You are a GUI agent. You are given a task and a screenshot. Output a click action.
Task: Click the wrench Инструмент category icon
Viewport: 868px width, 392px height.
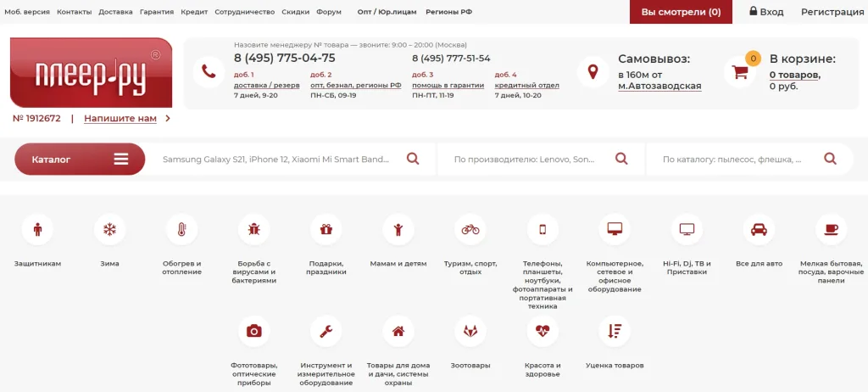[x=326, y=331]
